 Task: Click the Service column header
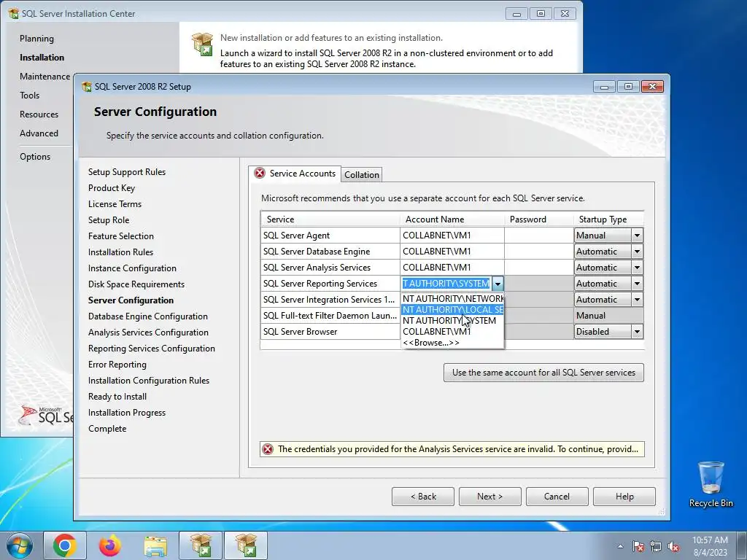330,219
